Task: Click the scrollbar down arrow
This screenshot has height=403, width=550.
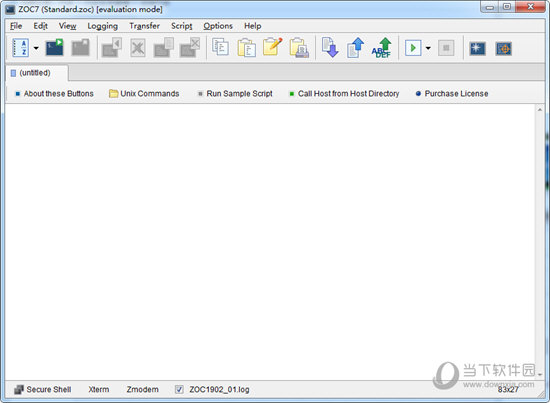Action: [540, 374]
